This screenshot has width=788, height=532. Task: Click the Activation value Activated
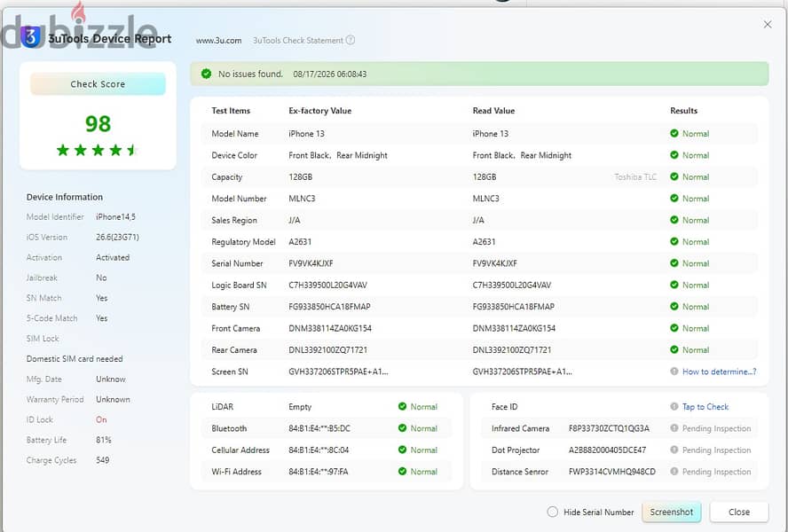pyautogui.click(x=113, y=257)
